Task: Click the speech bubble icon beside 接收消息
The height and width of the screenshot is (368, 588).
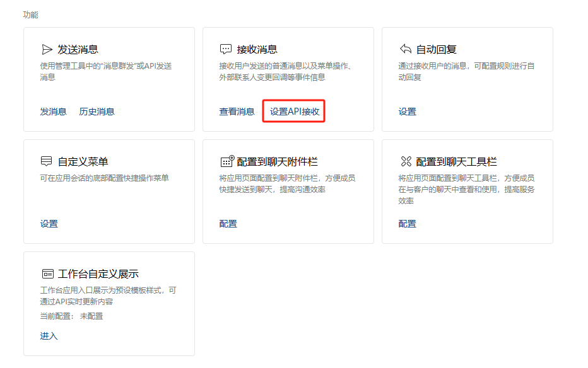Action: click(x=226, y=49)
